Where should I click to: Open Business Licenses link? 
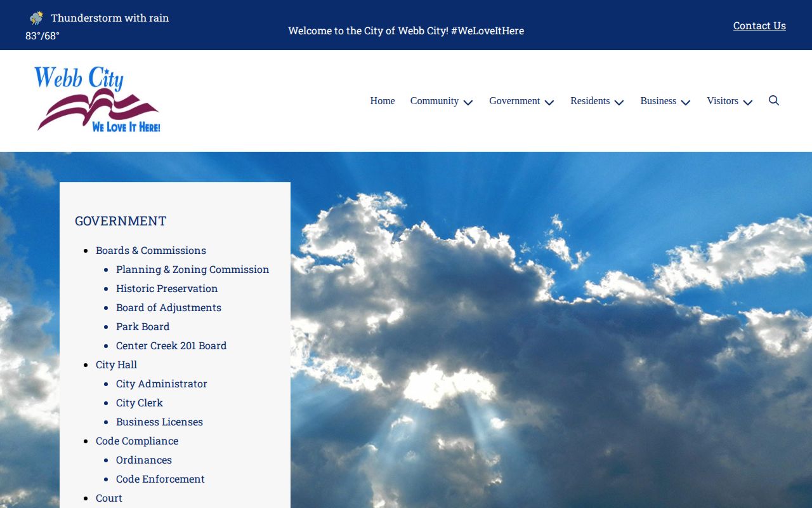pyautogui.click(x=159, y=422)
